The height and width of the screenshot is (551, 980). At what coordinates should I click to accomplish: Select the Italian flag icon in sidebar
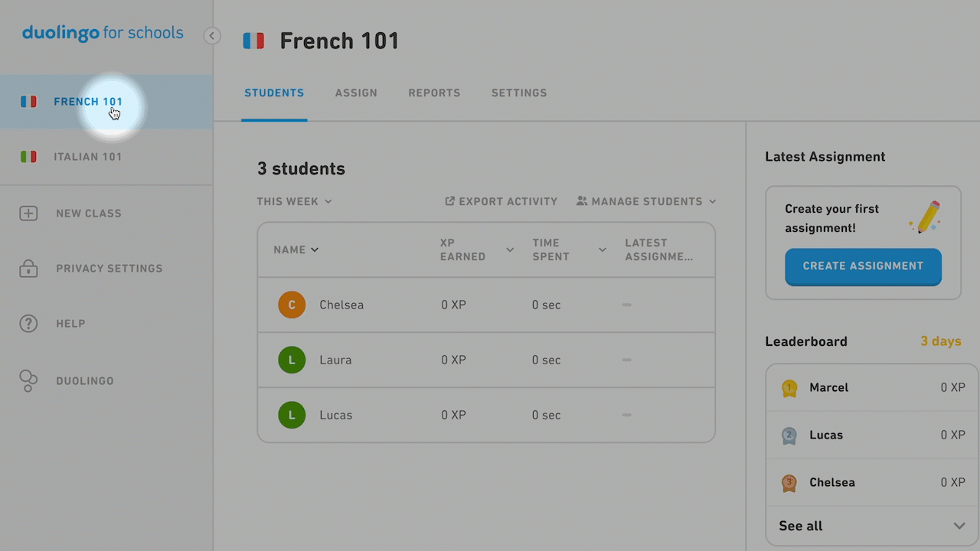[28, 157]
